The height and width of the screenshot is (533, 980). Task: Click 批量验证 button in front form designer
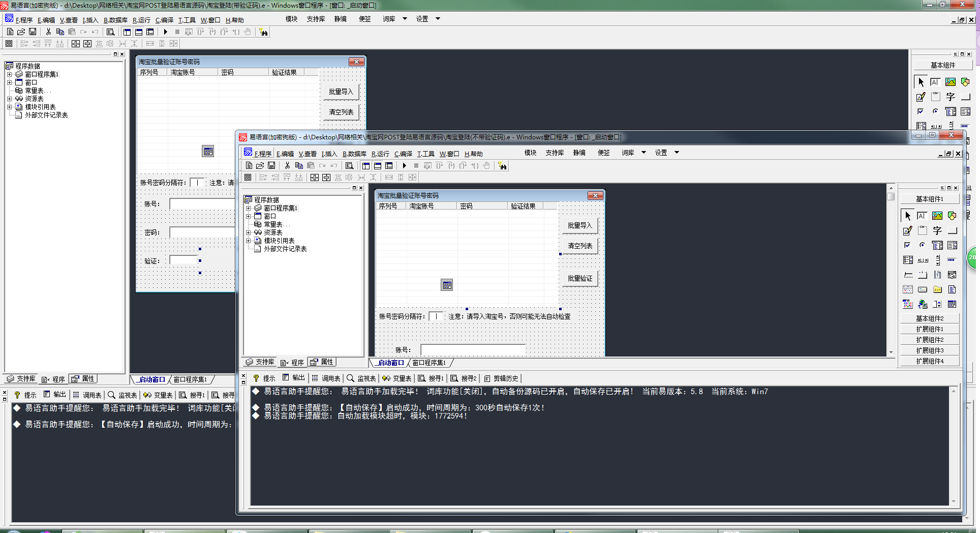580,278
